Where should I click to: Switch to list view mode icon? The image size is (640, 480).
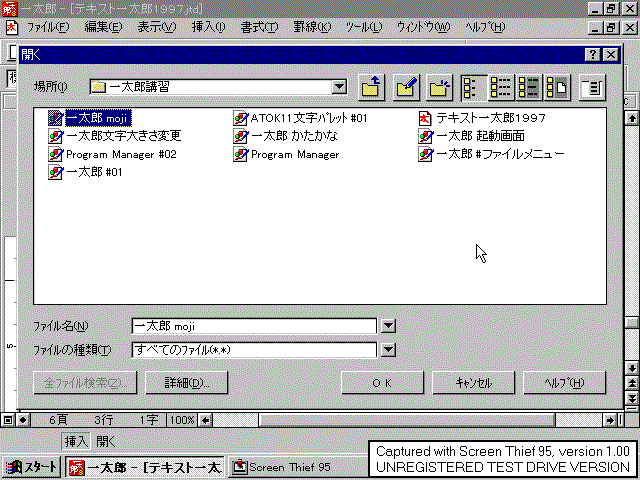click(474, 87)
